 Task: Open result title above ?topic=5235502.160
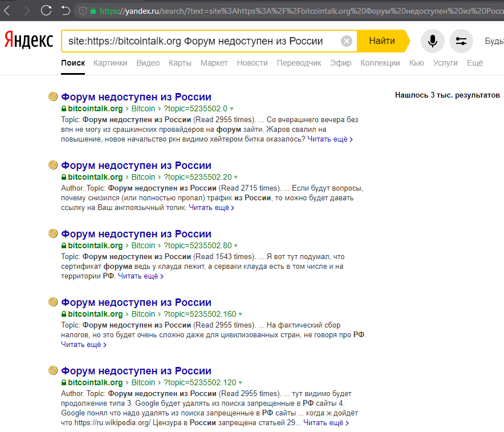click(136, 302)
